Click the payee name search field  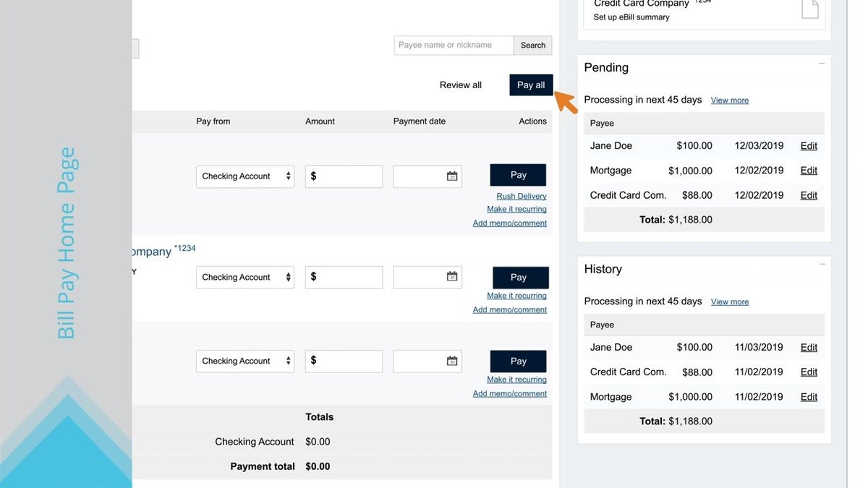(x=452, y=45)
